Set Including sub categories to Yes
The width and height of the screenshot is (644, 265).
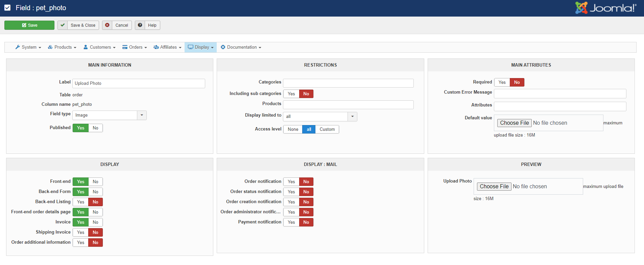tap(291, 94)
